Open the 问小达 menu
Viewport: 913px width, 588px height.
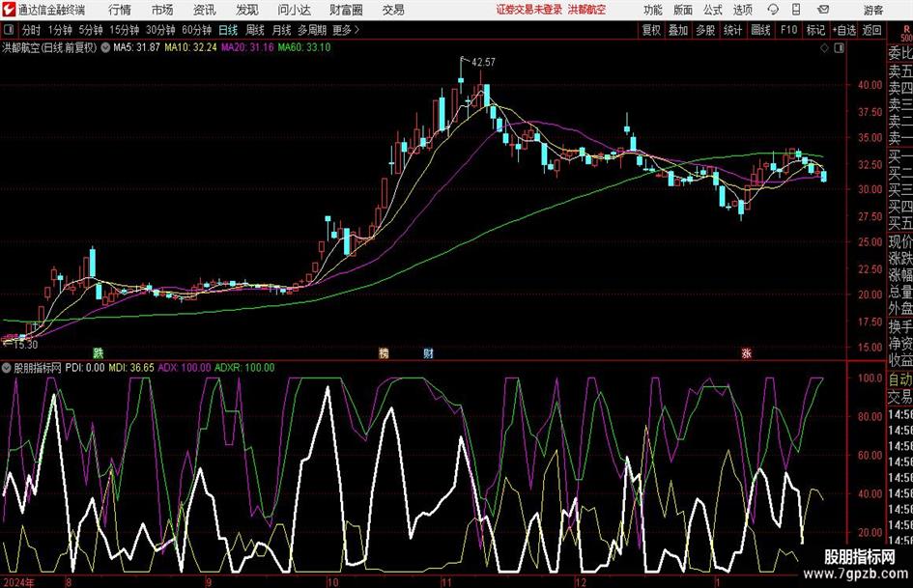tap(294, 10)
